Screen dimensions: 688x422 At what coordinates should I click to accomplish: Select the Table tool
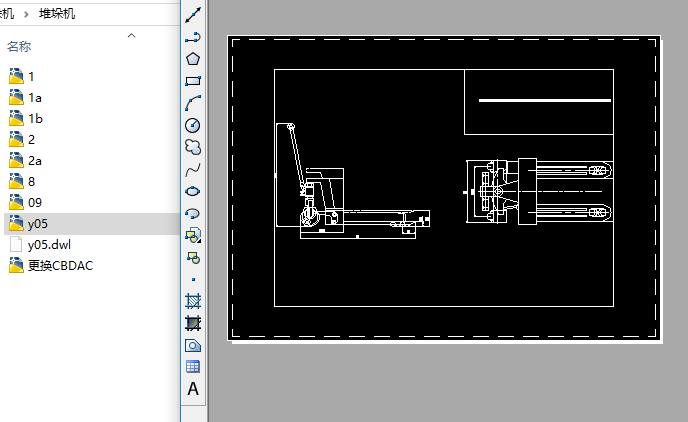point(193,367)
